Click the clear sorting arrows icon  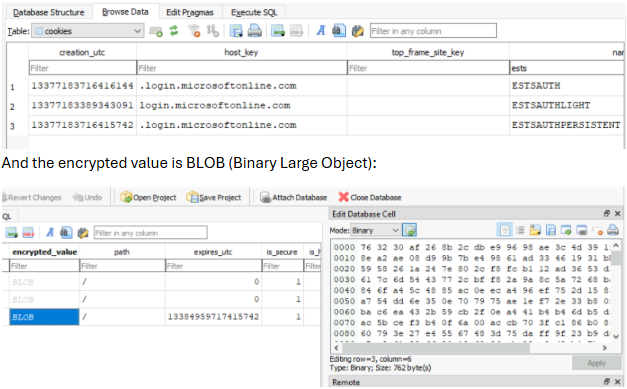pyautogui.click(x=213, y=31)
